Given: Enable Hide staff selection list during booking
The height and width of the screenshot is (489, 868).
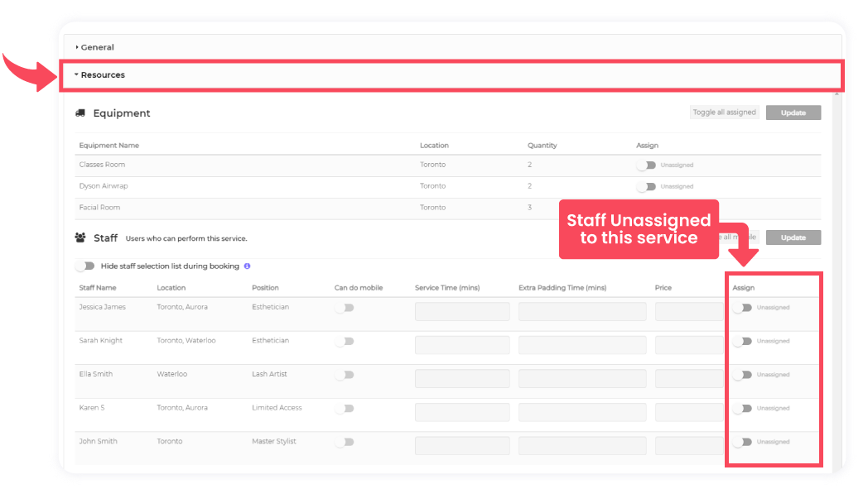Looking at the screenshot, I should (x=85, y=266).
